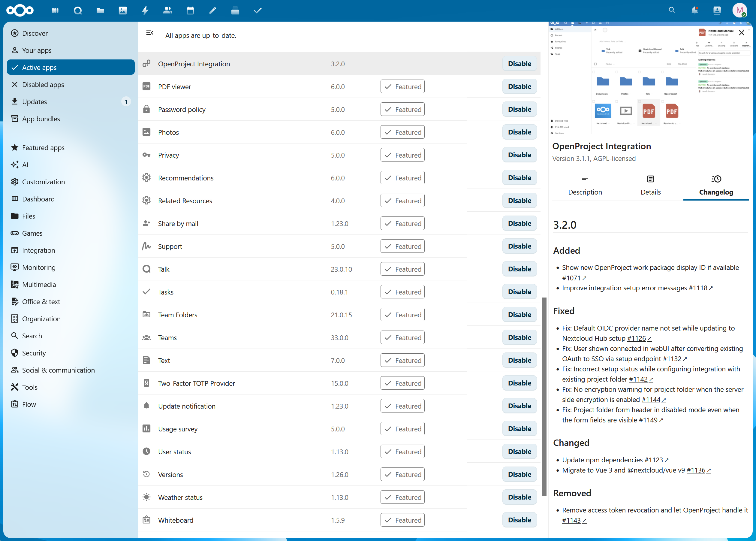Click the Updates count badge
This screenshot has width=756, height=541.
[126, 101]
